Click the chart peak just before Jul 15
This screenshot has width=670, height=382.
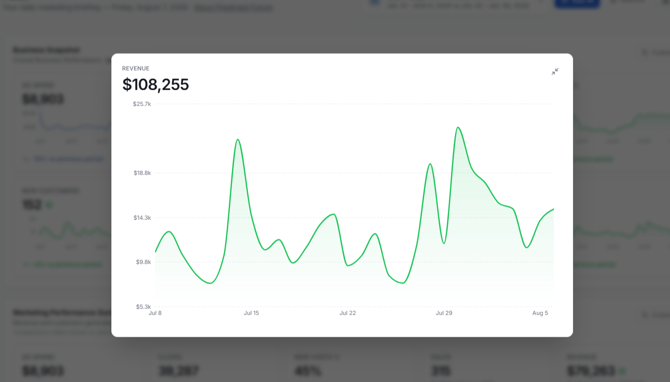point(237,140)
